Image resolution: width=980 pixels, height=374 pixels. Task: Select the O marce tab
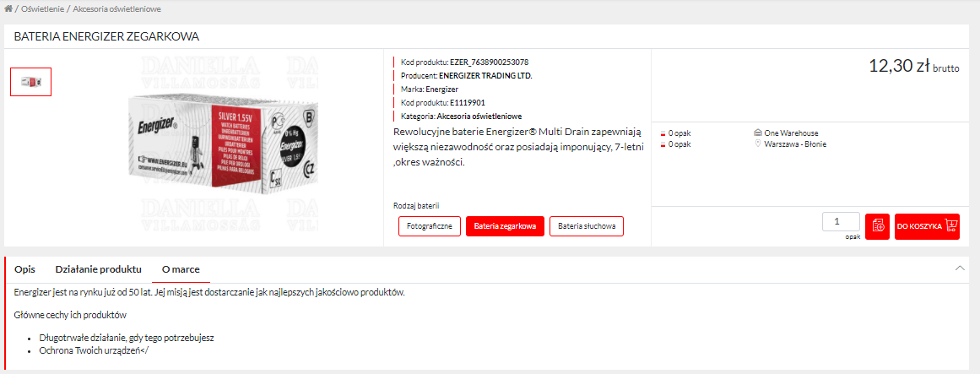181,269
